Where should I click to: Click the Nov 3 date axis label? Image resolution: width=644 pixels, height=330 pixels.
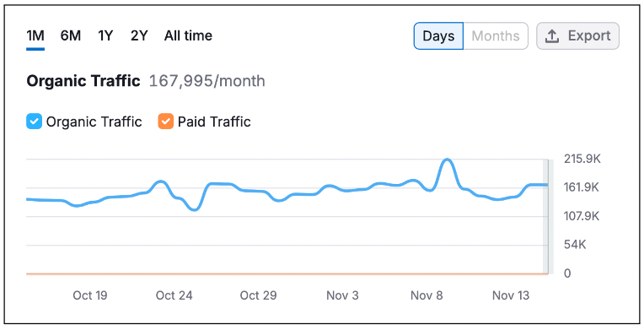coord(342,295)
